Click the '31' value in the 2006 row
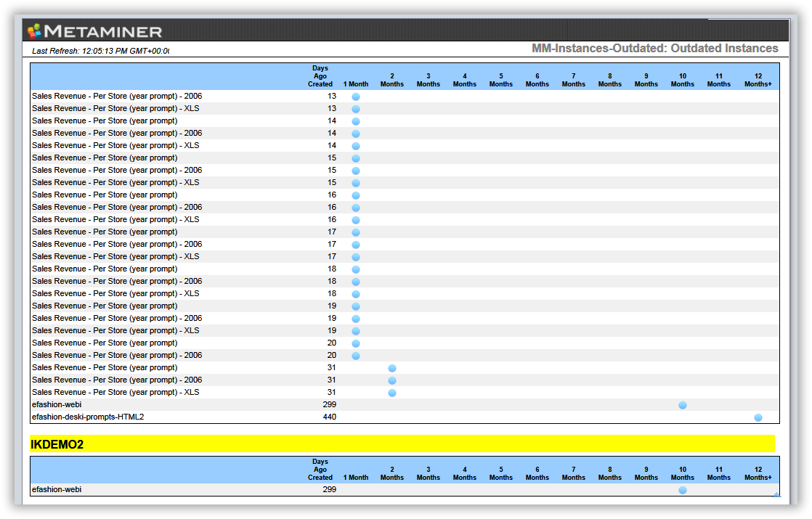Viewport: 812px width, 519px height. click(331, 380)
